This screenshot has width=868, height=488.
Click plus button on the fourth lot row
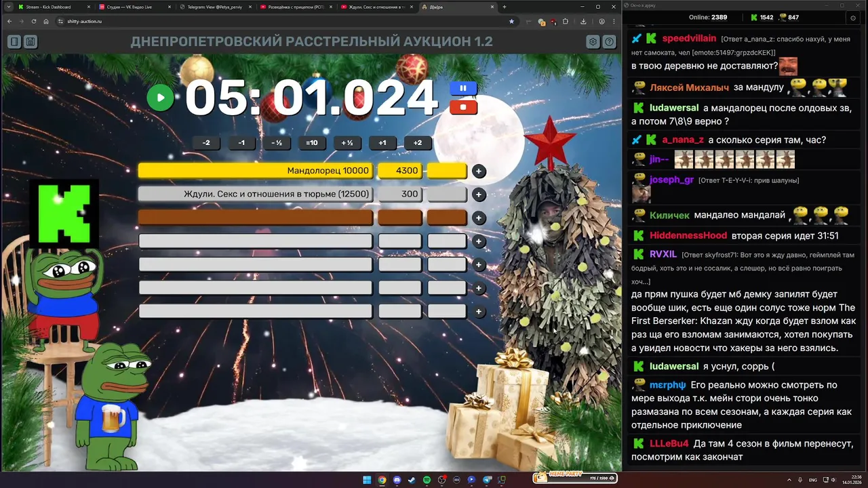479,241
